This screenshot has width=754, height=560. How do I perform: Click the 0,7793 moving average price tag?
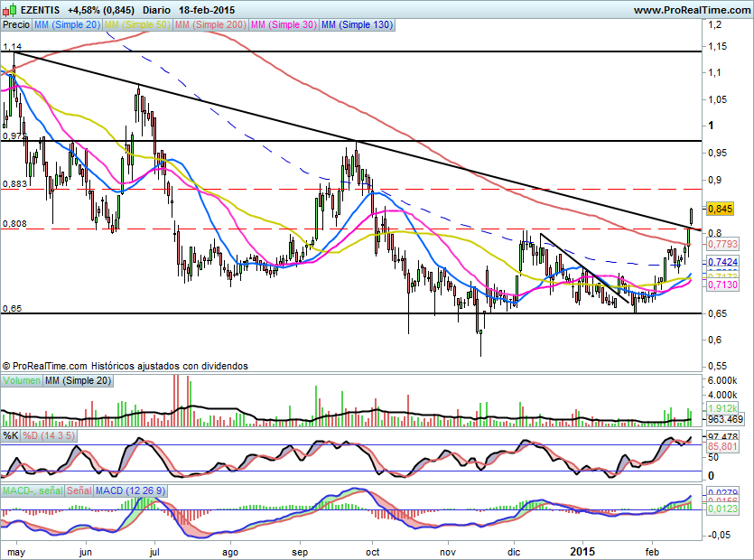click(722, 244)
